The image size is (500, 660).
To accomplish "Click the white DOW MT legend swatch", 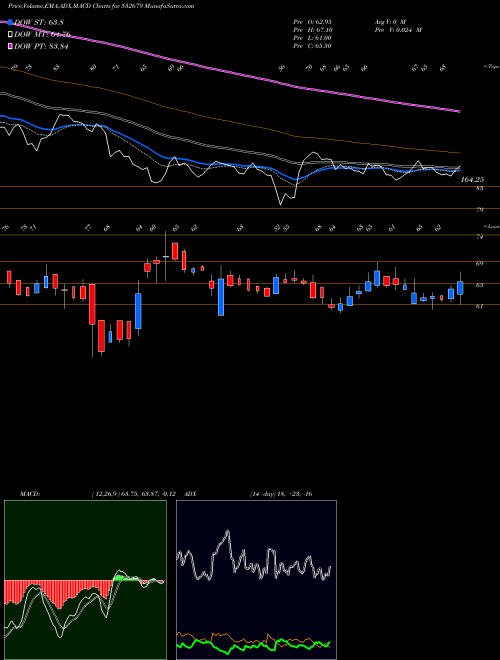I will [x=11, y=35].
